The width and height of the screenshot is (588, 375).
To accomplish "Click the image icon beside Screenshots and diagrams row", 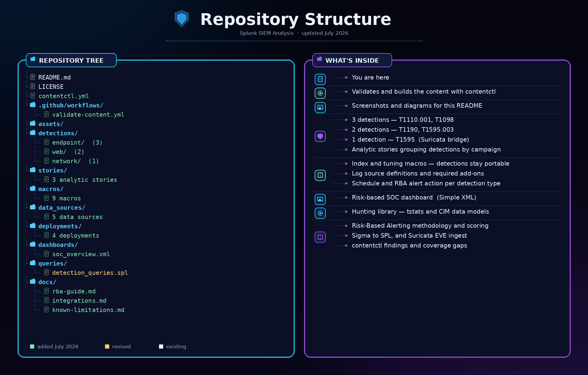I will pyautogui.click(x=320, y=107).
